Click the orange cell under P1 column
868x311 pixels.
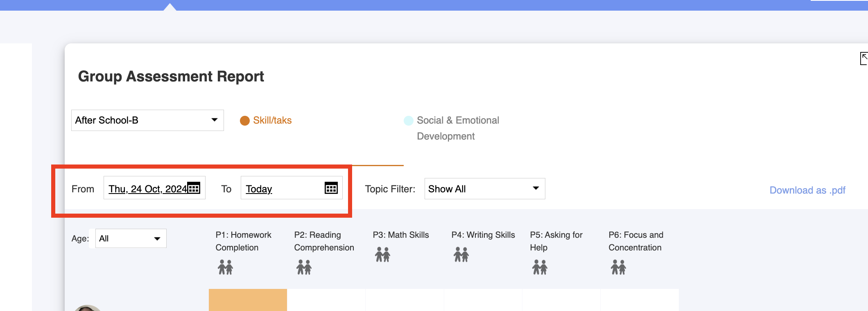(248, 300)
